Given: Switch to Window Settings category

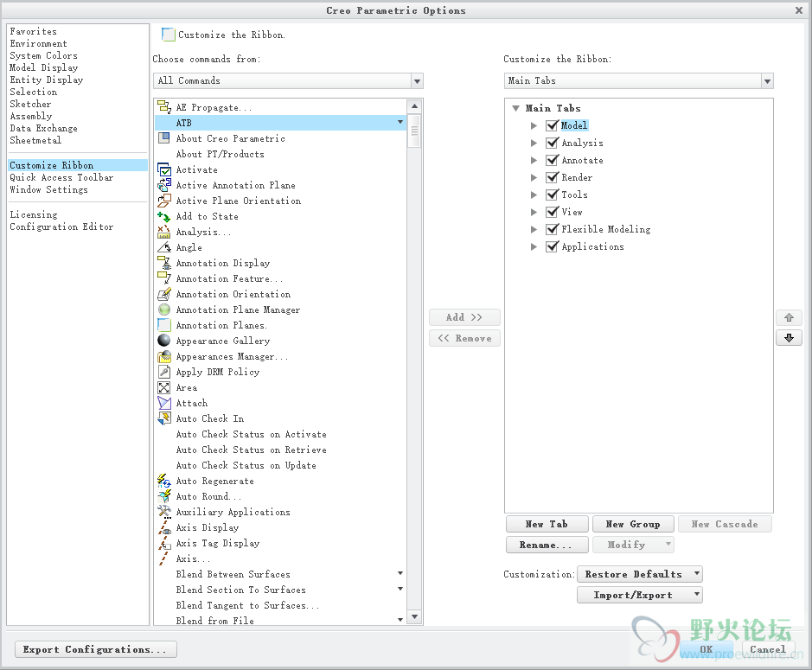Looking at the screenshot, I should (x=48, y=189).
